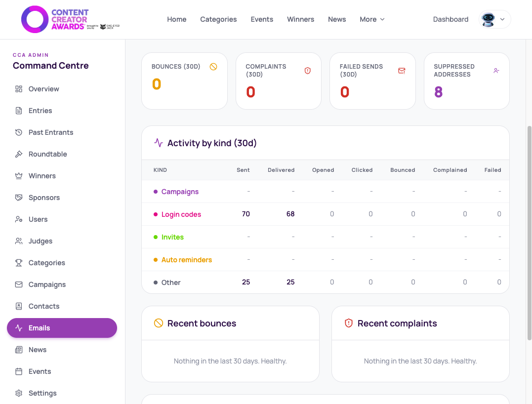Click the Sponsors handshake icon
The image size is (532, 404).
19,198
